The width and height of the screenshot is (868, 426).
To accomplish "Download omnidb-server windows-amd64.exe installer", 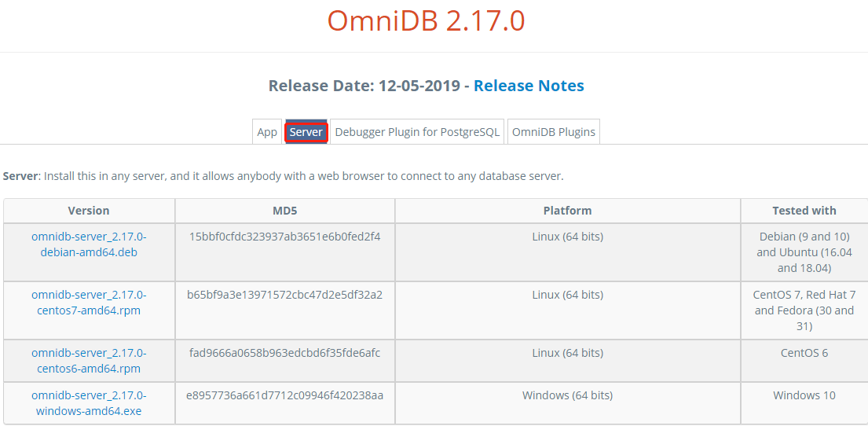I will [89, 403].
